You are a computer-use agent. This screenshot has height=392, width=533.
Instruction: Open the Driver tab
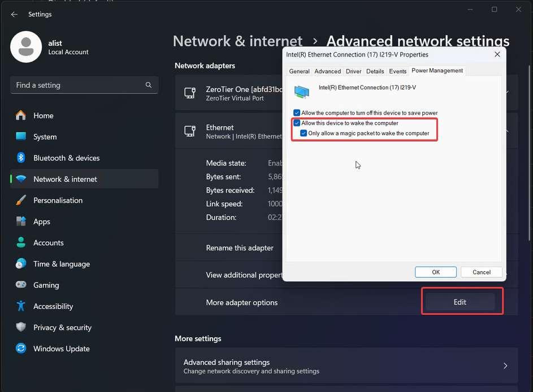tap(353, 71)
